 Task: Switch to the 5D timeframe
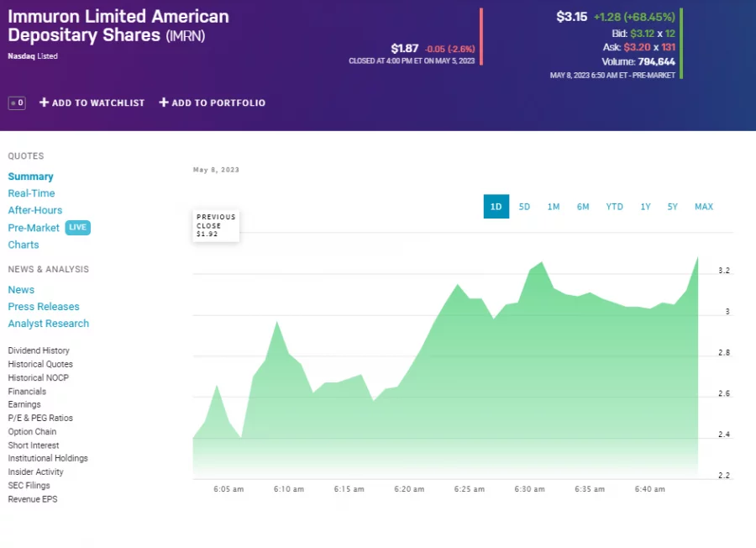tap(524, 206)
